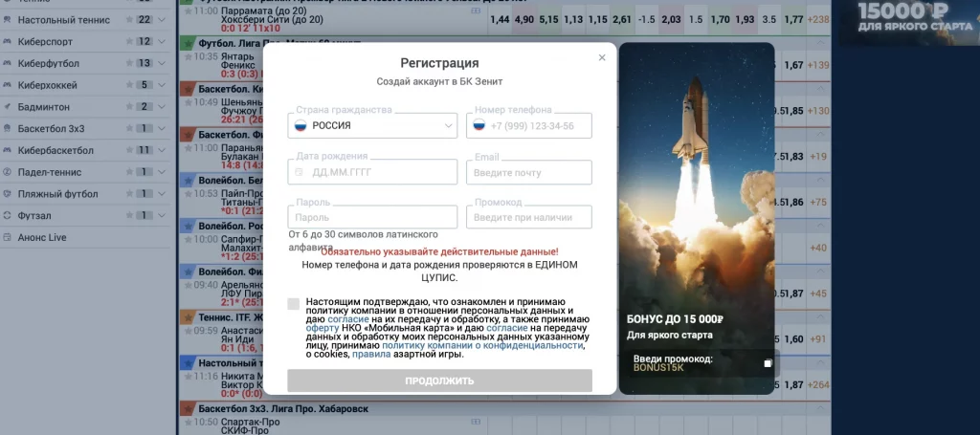Image resolution: width=980 pixels, height=435 pixels.
Task: Close the registration dialog
Action: [602, 57]
